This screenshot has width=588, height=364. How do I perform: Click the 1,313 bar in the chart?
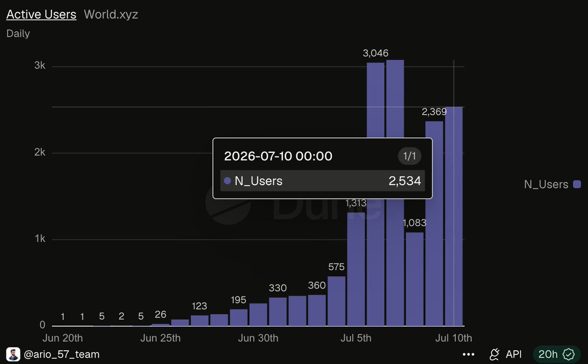click(356, 269)
